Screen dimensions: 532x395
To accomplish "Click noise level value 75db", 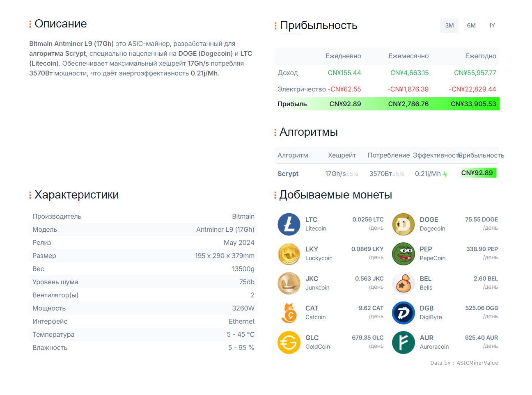I will tap(247, 282).
